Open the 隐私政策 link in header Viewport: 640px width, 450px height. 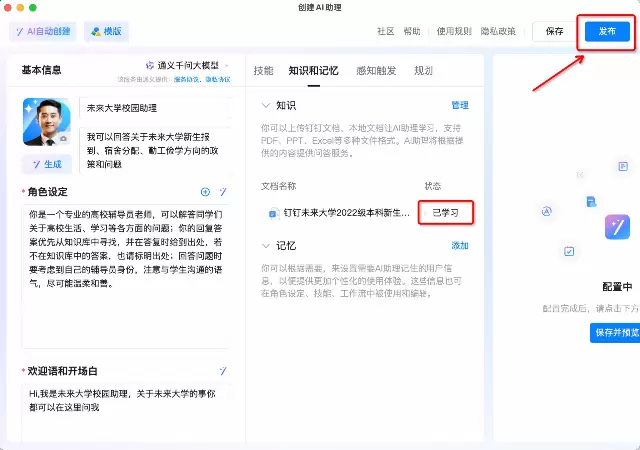coord(498,31)
